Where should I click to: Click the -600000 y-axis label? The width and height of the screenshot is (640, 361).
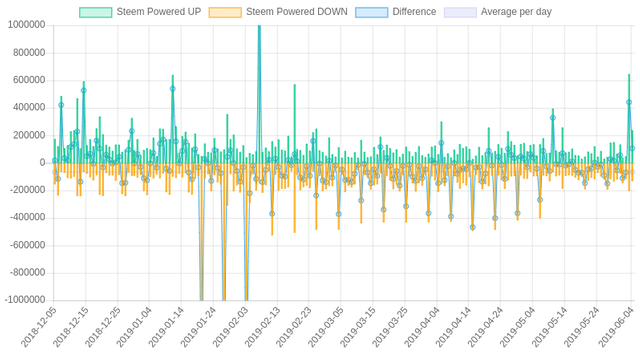(x=27, y=245)
